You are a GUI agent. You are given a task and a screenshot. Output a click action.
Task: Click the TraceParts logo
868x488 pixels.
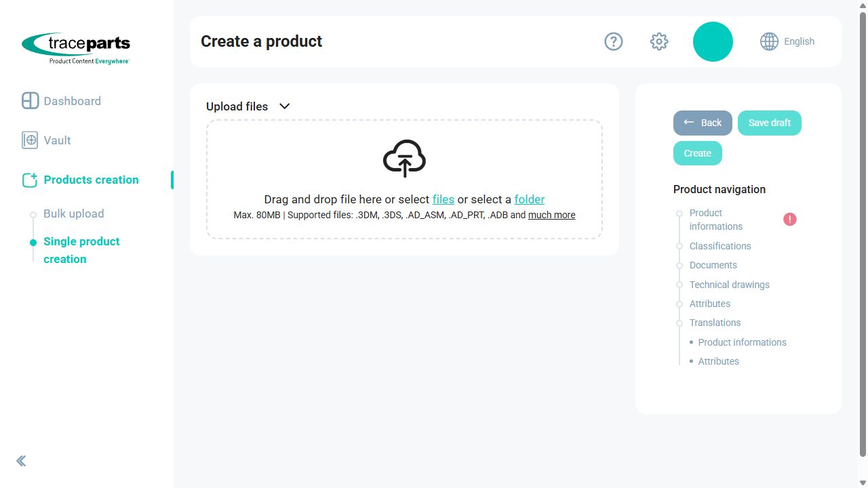coord(76,48)
